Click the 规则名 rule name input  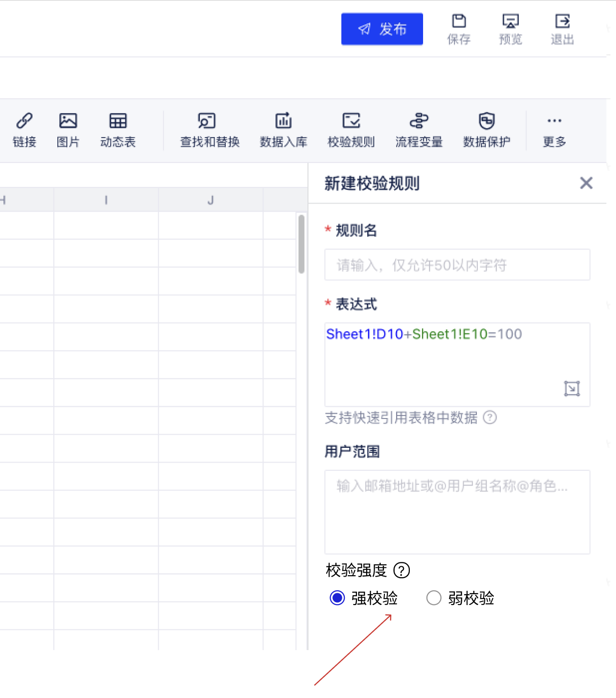457,265
